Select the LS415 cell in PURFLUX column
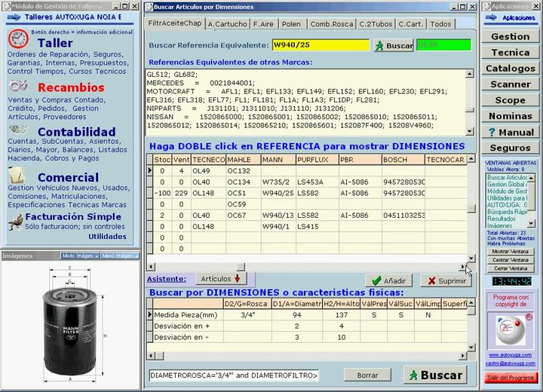The image size is (543, 392). pos(318,226)
